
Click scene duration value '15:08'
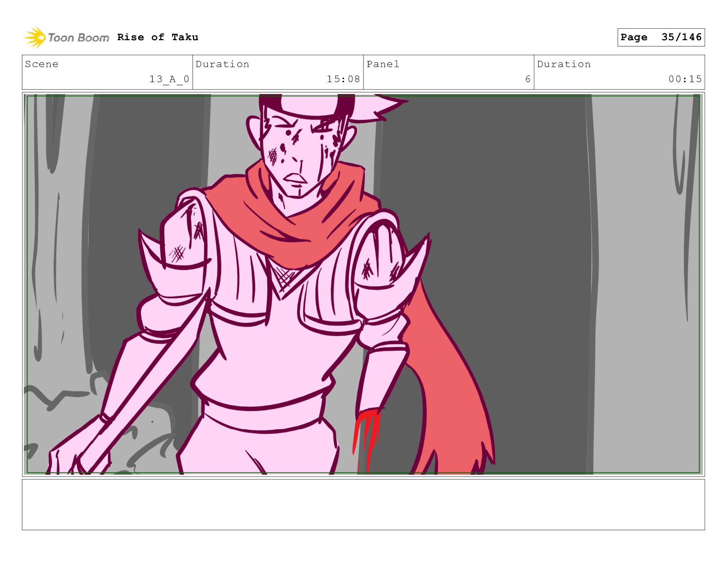pos(343,79)
